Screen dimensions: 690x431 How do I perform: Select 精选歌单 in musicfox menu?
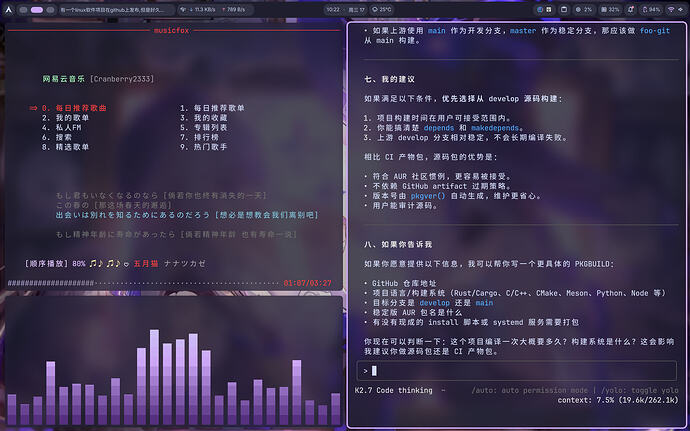66,147
